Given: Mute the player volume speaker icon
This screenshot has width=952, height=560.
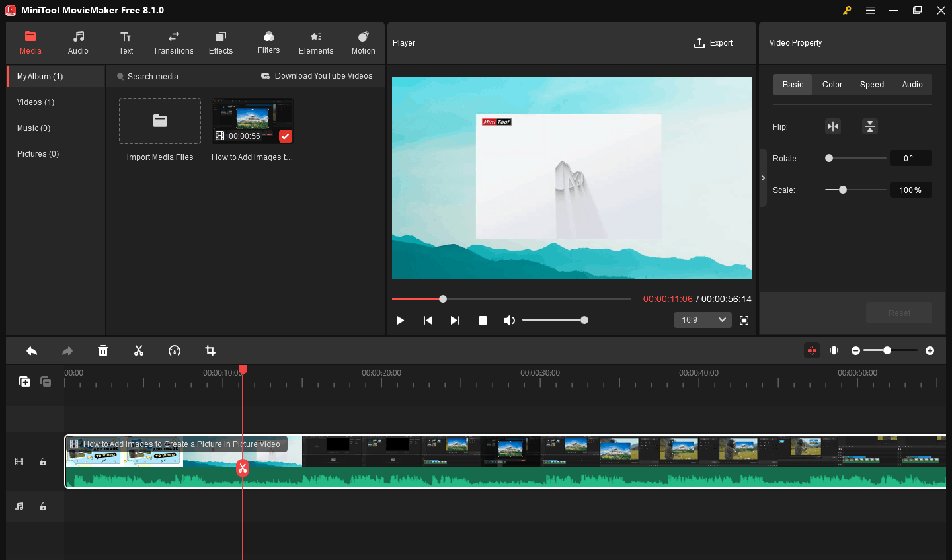Looking at the screenshot, I should click(509, 320).
